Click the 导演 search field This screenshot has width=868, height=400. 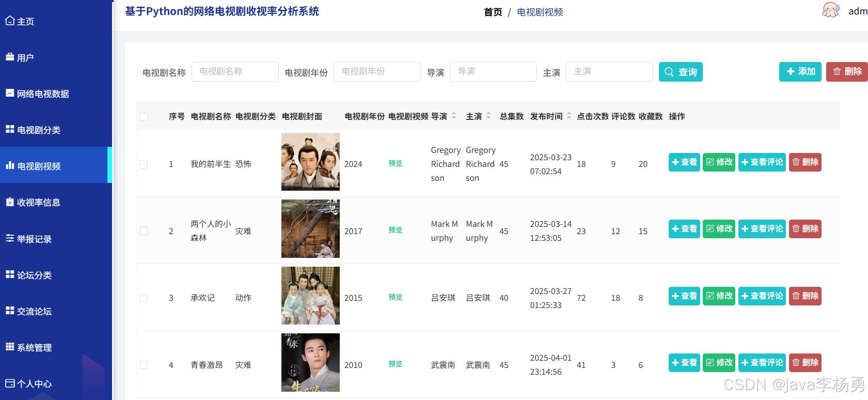click(x=493, y=72)
